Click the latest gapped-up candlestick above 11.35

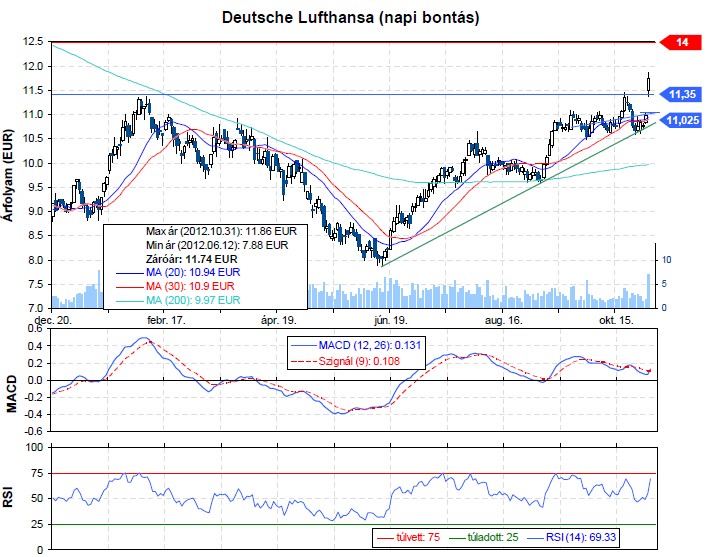(x=649, y=84)
